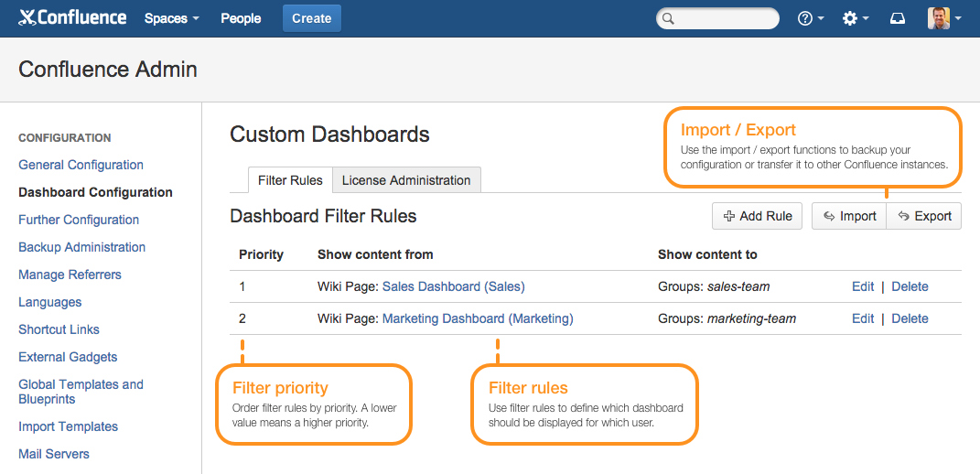The width and height of the screenshot is (980, 474).
Task: Open Backup Administration in the sidebar
Action: (x=81, y=247)
